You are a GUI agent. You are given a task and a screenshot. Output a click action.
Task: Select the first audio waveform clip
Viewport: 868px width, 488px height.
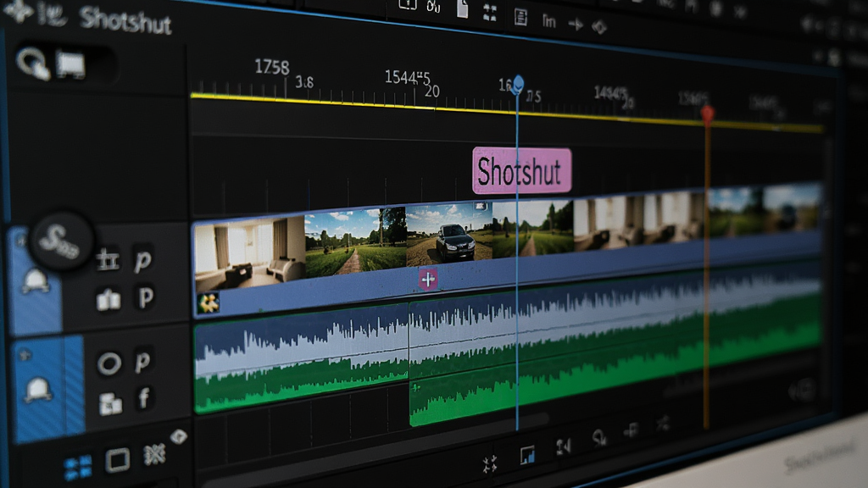point(301,359)
